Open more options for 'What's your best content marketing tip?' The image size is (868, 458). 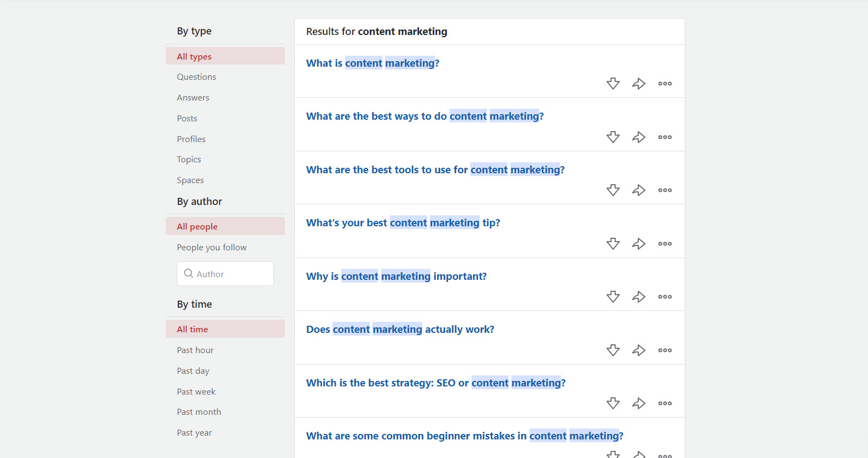[x=665, y=244]
